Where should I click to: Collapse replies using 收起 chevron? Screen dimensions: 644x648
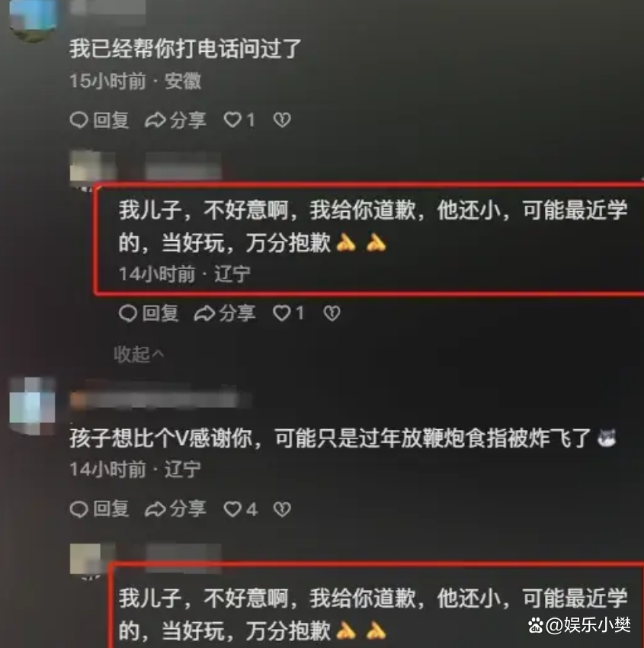pyautogui.click(x=139, y=354)
